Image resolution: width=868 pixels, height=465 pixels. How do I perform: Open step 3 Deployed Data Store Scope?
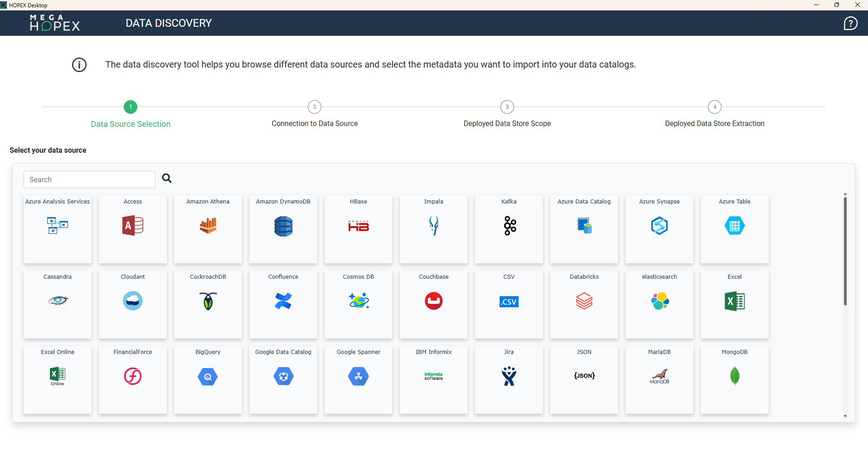[507, 107]
